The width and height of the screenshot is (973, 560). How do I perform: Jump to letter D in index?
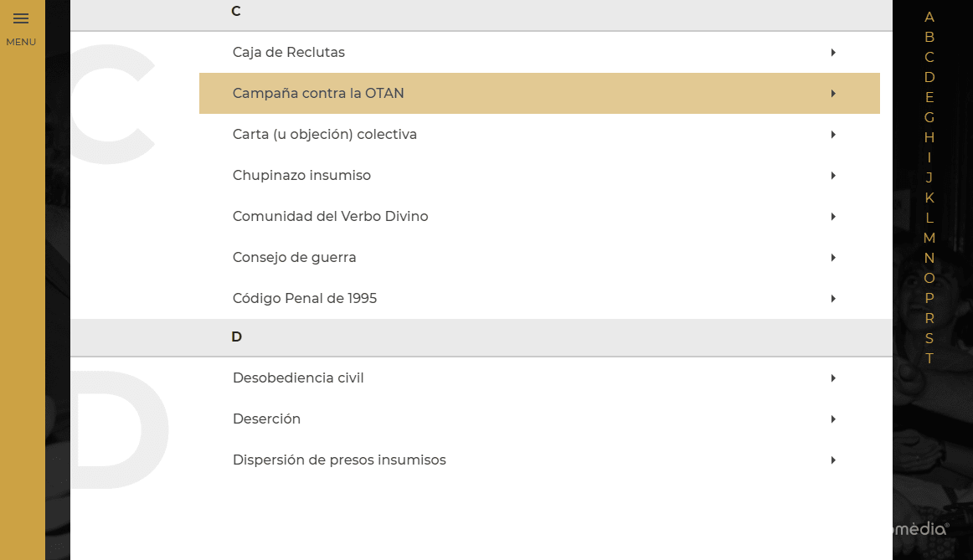coord(929,78)
